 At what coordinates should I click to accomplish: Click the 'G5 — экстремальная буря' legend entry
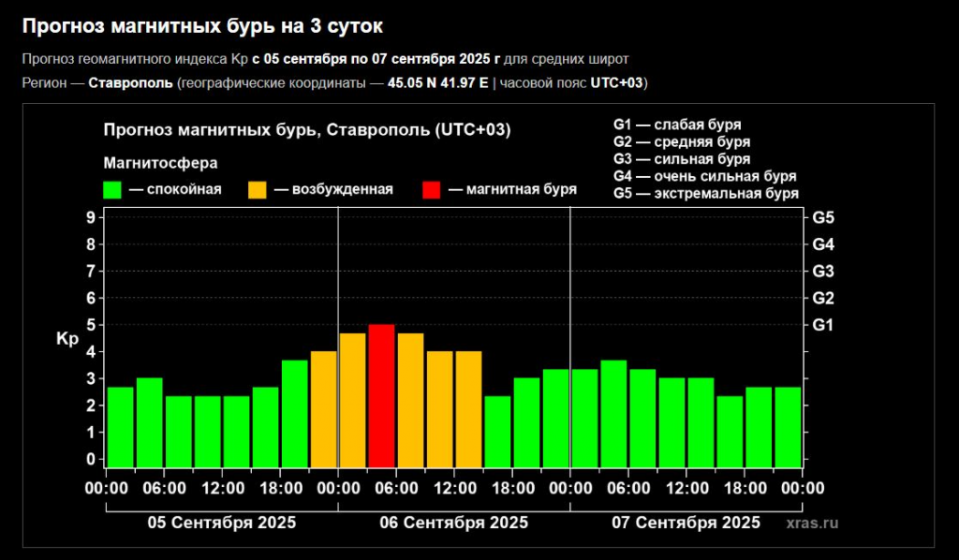(705, 193)
